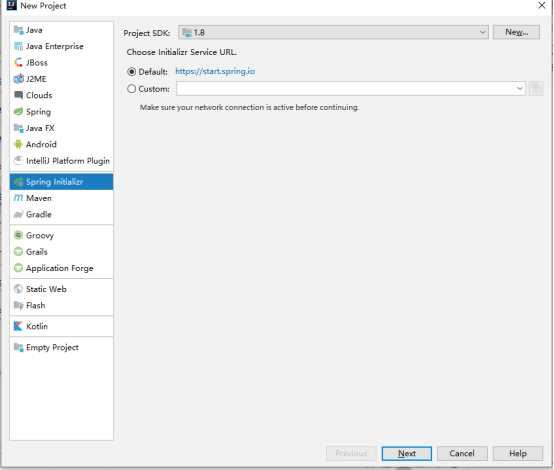The width and height of the screenshot is (554, 470).
Task: Click the network connection notice text
Action: point(249,107)
